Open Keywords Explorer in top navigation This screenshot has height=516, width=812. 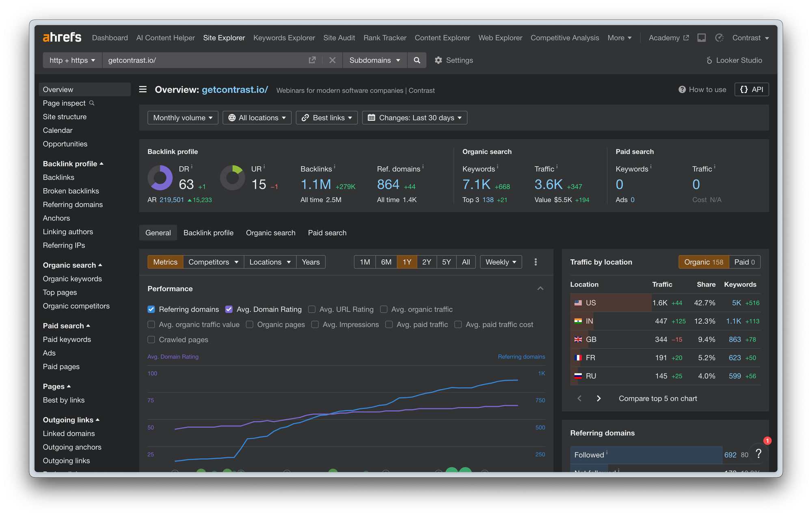pos(284,38)
